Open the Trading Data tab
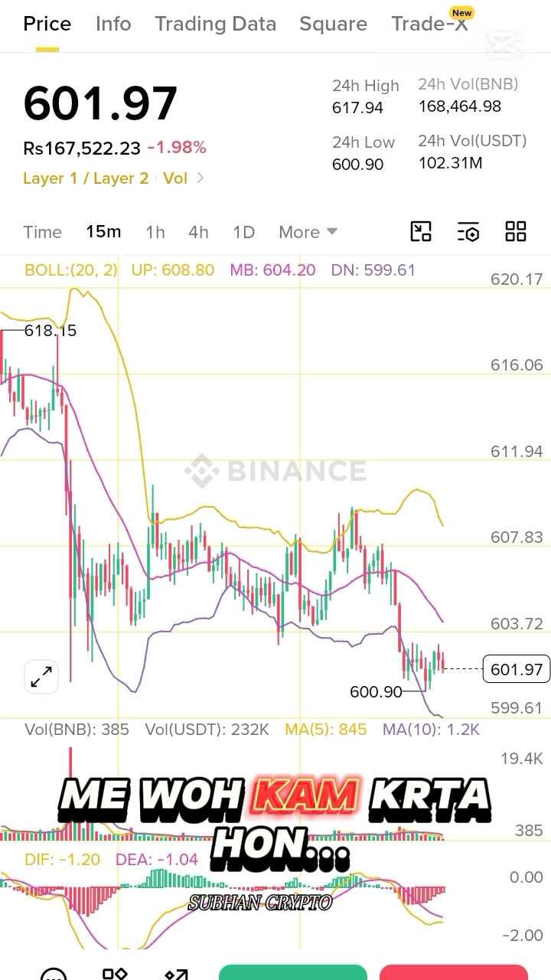 click(216, 24)
